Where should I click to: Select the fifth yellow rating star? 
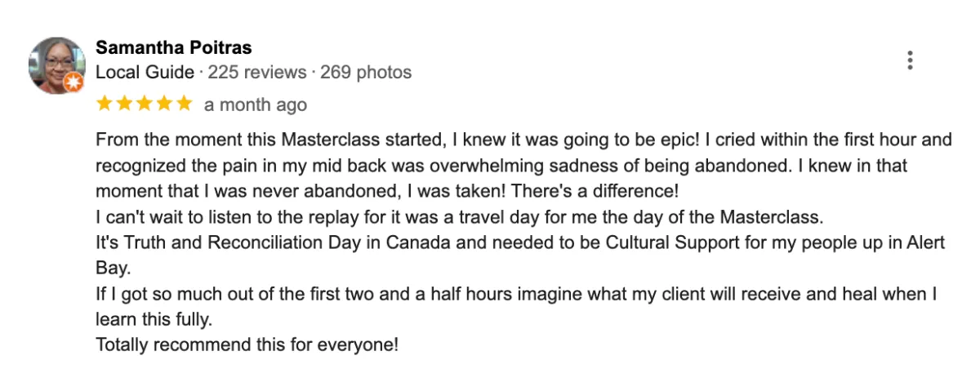tap(184, 104)
